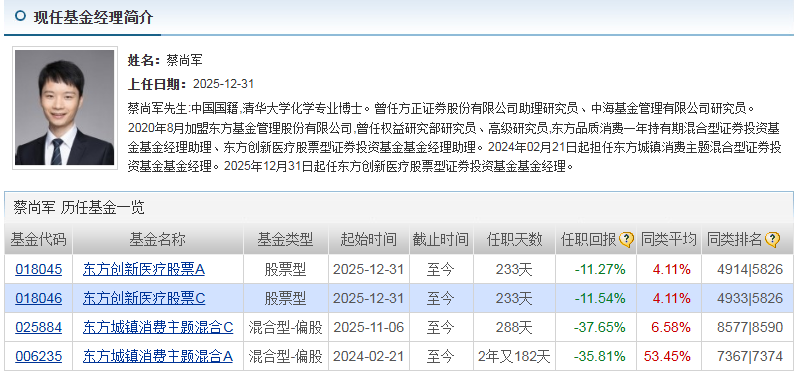Click the 53.45% peer average value
Screen dimensions: 799x376
[x=667, y=357]
